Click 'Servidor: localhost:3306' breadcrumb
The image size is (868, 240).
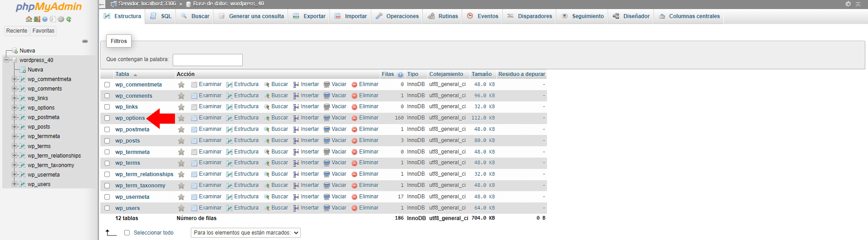pyautogui.click(x=147, y=4)
